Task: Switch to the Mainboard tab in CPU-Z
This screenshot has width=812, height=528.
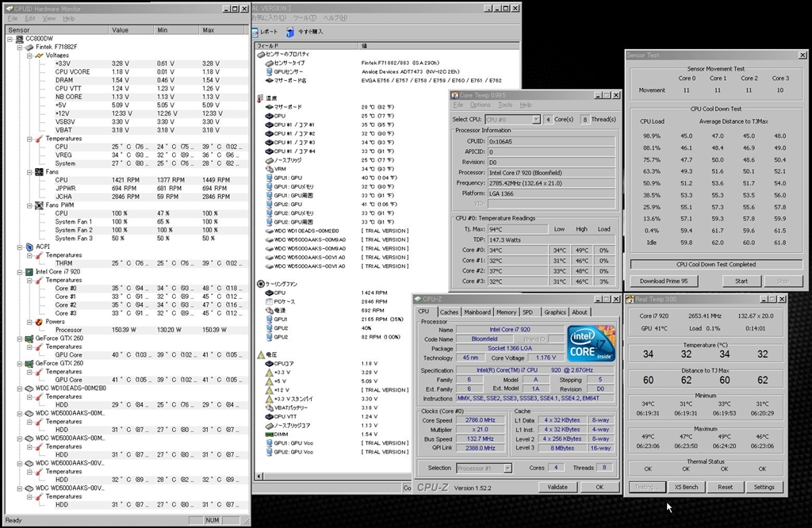Action: 477,312
